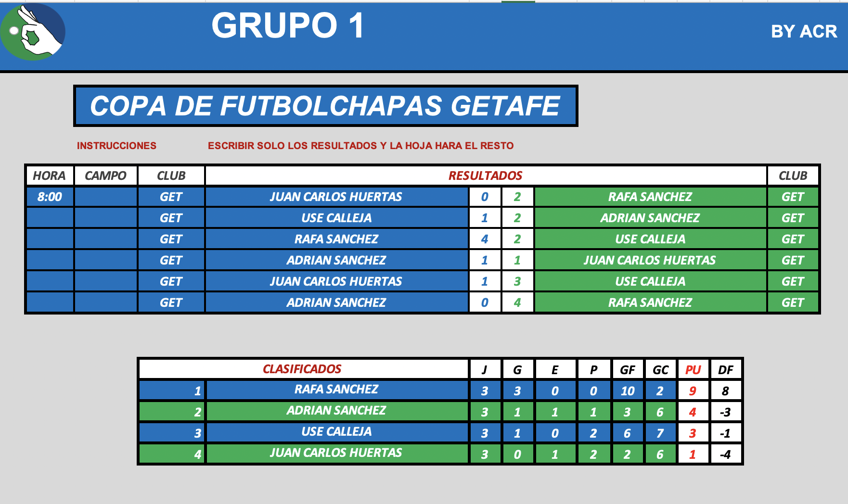
Task: Click the hand flicking chip logo
Action: [x=33, y=32]
